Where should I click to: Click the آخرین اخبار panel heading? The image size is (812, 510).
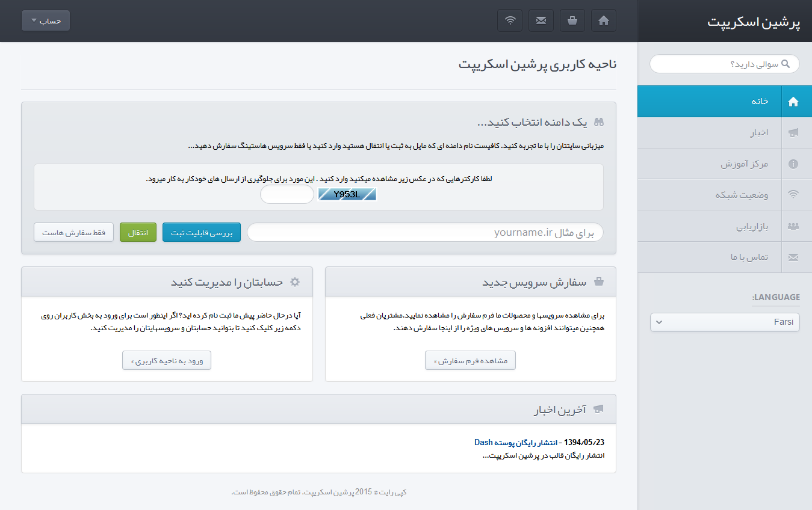pyautogui.click(x=560, y=410)
